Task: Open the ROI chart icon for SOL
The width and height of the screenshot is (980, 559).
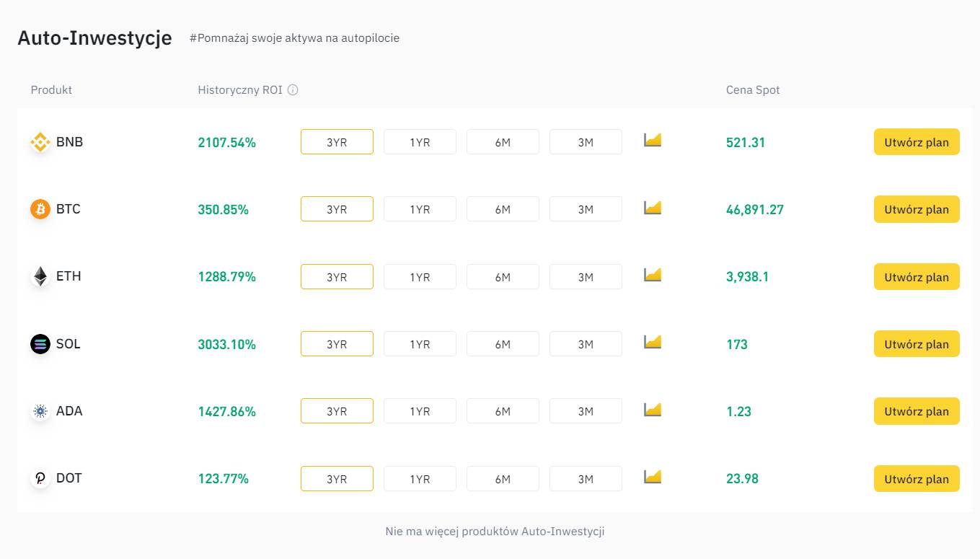Action: pos(653,343)
